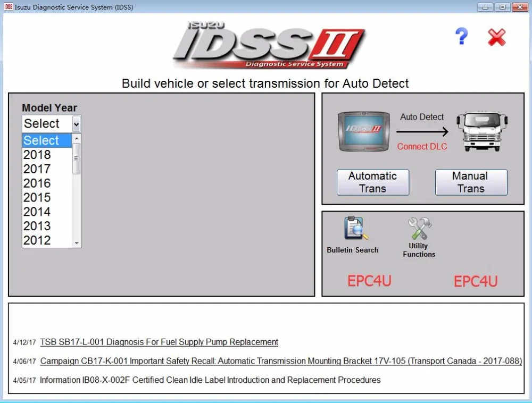Select model year 2013
This screenshot has height=403, width=532.
(x=47, y=226)
